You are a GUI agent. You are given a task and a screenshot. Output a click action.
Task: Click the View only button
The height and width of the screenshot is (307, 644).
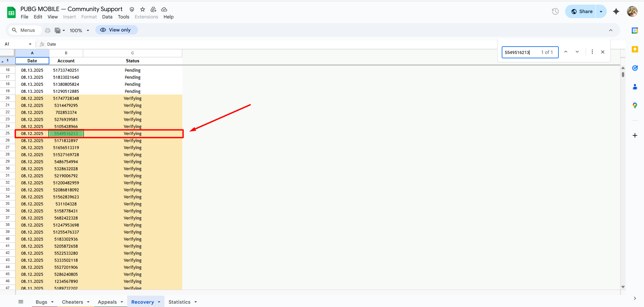[x=116, y=30]
